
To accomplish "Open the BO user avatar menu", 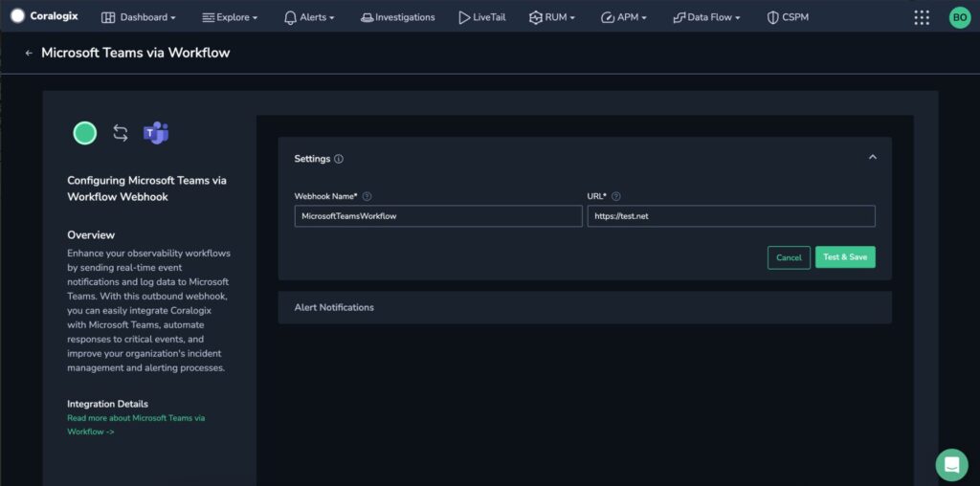I will 959,17.
